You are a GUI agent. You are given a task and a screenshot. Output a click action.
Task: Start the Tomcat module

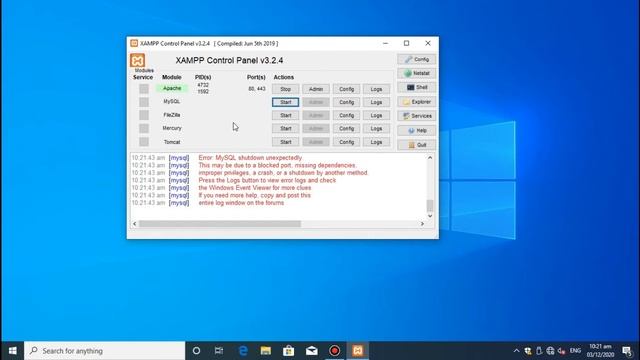coord(286,142)
